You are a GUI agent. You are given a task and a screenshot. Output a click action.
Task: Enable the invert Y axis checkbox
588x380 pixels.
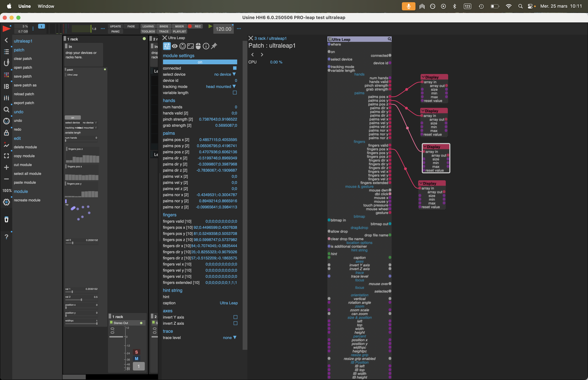[235, 317]
